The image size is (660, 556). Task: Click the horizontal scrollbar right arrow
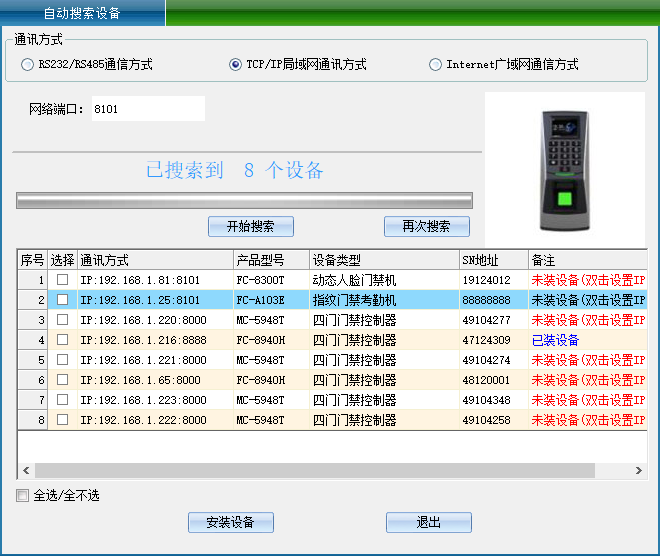(639, 470)
